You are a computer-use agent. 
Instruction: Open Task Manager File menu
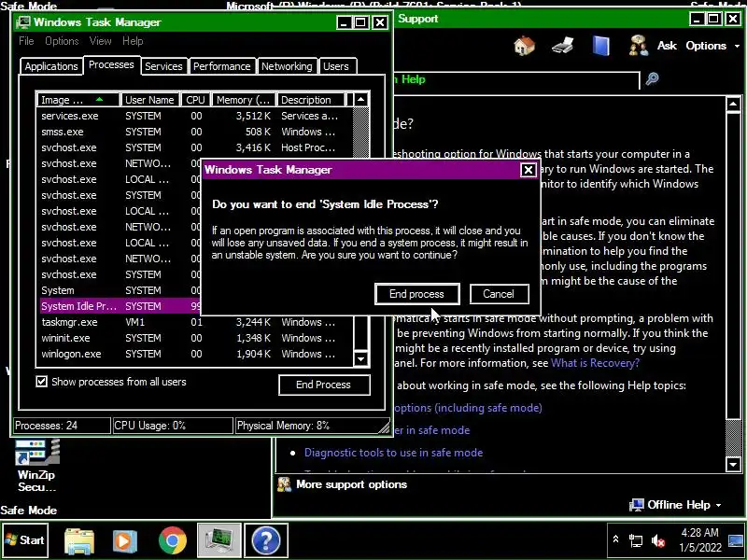(26, 41)
